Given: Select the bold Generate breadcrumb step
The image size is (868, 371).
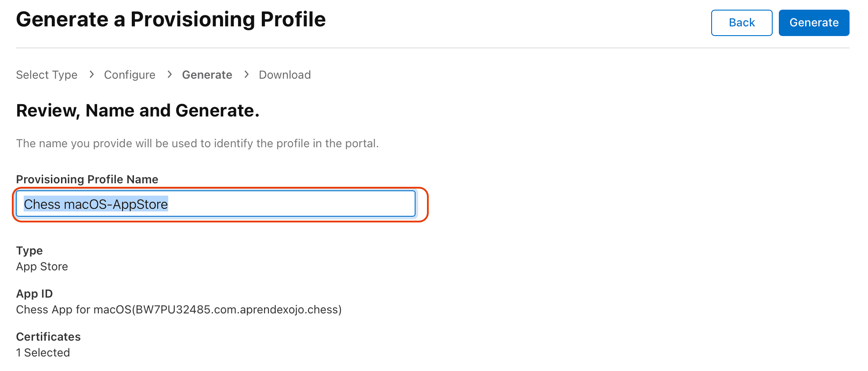Looking at the screenshot, I should coord(207,75).
